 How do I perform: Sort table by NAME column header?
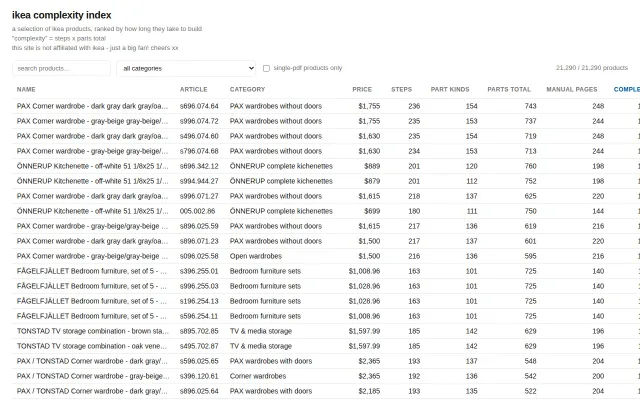(26, 89)
